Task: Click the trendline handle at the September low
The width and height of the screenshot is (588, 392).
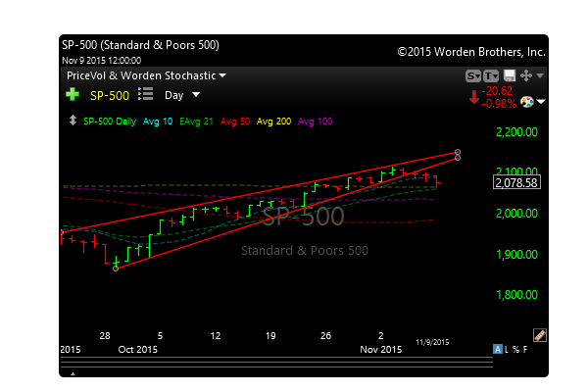Action: (x=116, y=269)
